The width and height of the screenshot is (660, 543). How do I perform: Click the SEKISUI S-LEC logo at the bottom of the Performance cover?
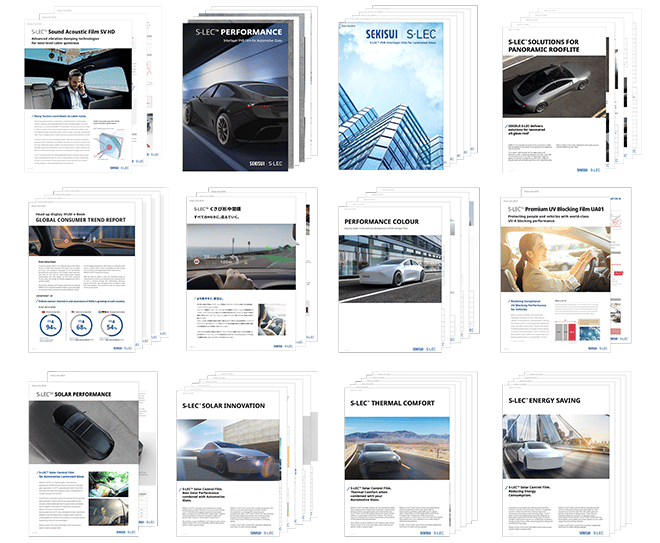point(266,163)
